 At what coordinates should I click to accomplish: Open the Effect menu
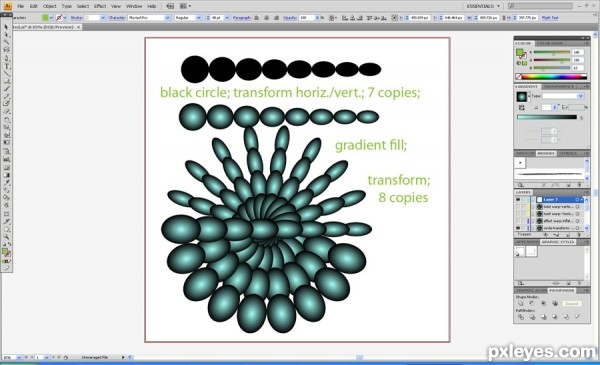point(100,6)
